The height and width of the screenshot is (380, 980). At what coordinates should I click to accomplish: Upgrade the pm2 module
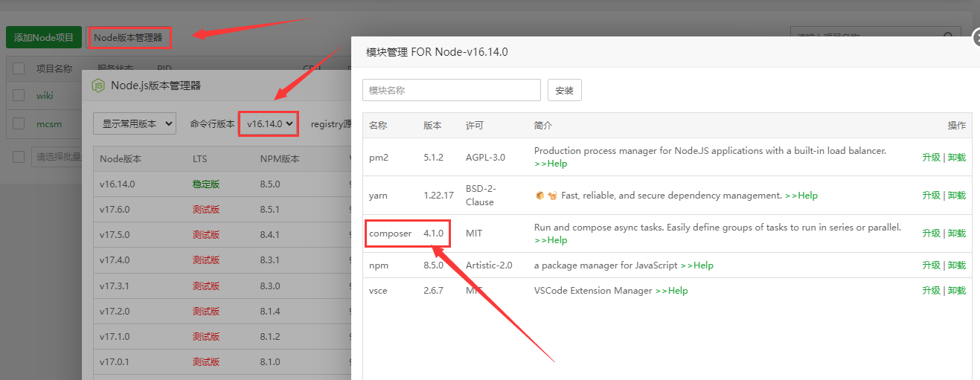pyautogui.click(x=931, y=157)
